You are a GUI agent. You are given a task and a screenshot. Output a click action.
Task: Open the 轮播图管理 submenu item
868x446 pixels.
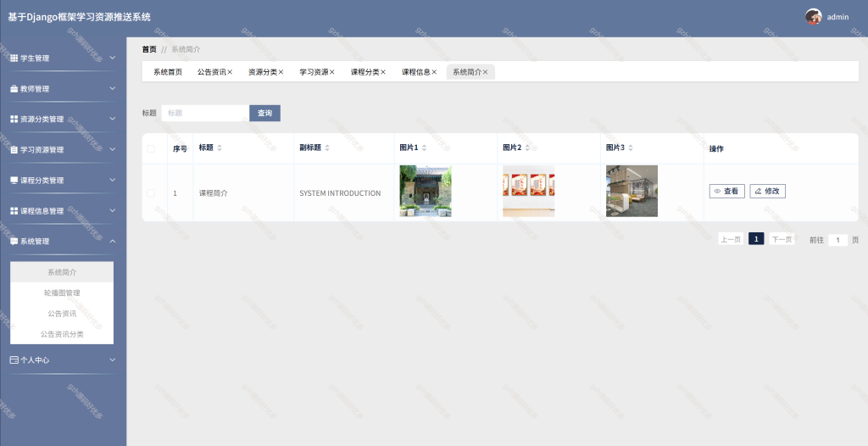tap(62, 293)
